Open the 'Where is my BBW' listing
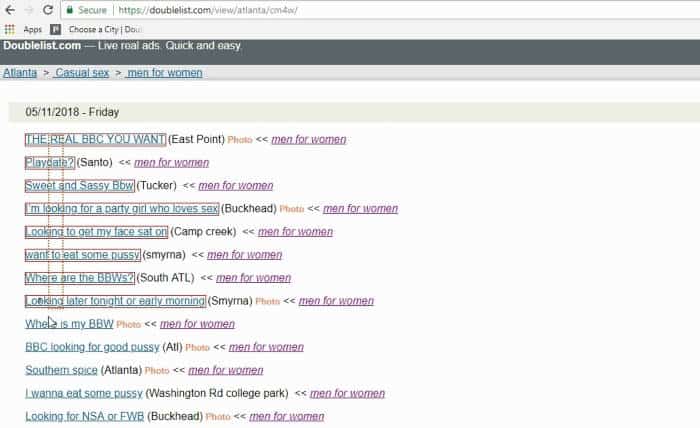The image size is (700, 428). pos(69,324)
